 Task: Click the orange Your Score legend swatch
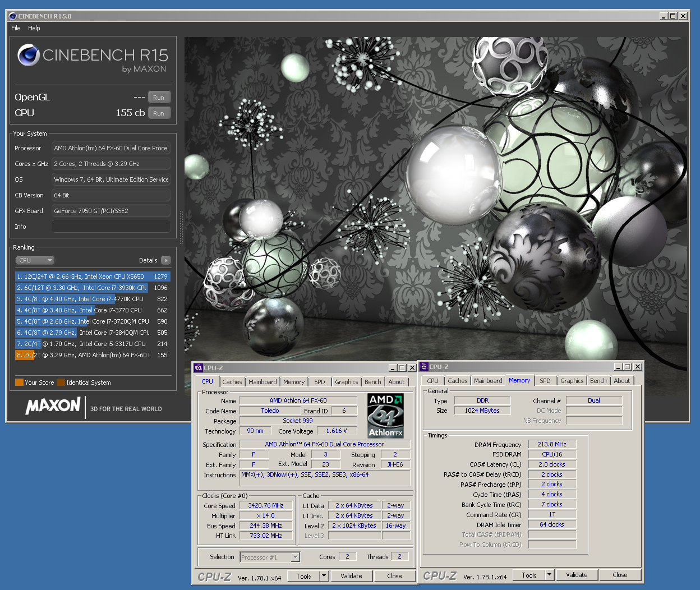click(19, 382)
